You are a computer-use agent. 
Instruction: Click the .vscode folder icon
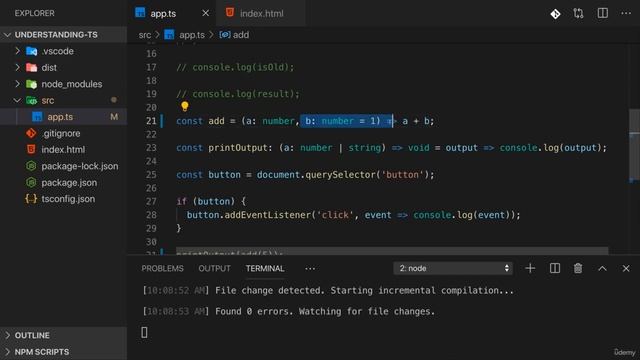[31, 51]
